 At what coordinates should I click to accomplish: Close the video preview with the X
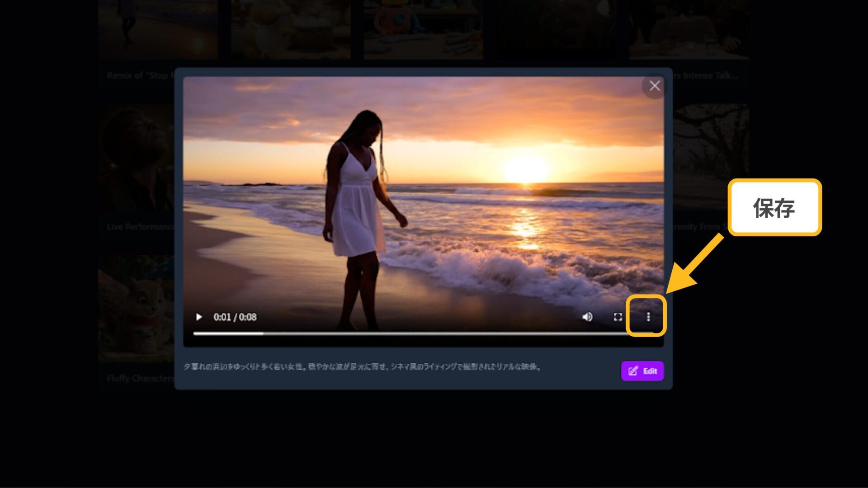(655, 85)
